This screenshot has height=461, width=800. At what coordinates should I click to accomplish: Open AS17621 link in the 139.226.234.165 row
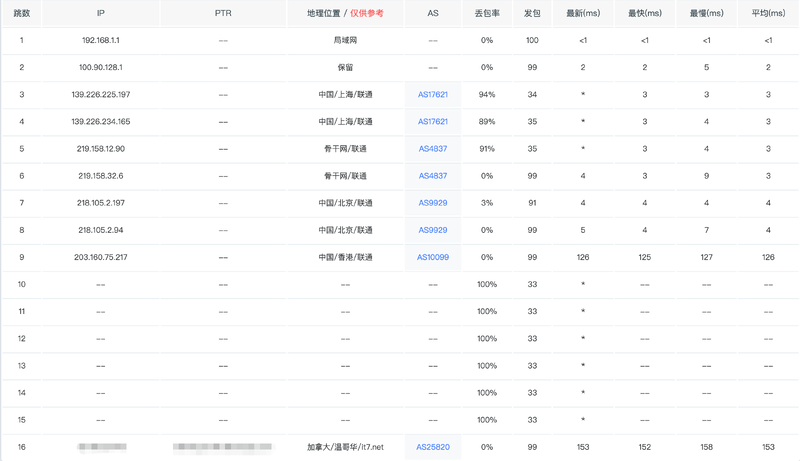433,121
